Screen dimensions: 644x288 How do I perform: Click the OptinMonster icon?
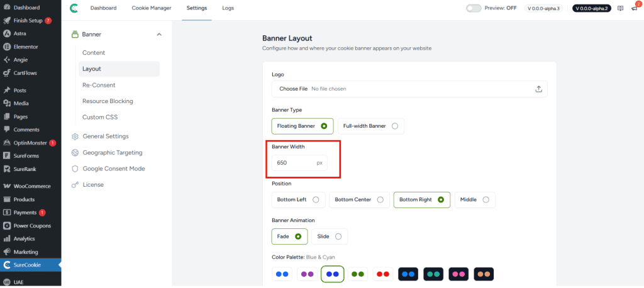click(6, 143)
